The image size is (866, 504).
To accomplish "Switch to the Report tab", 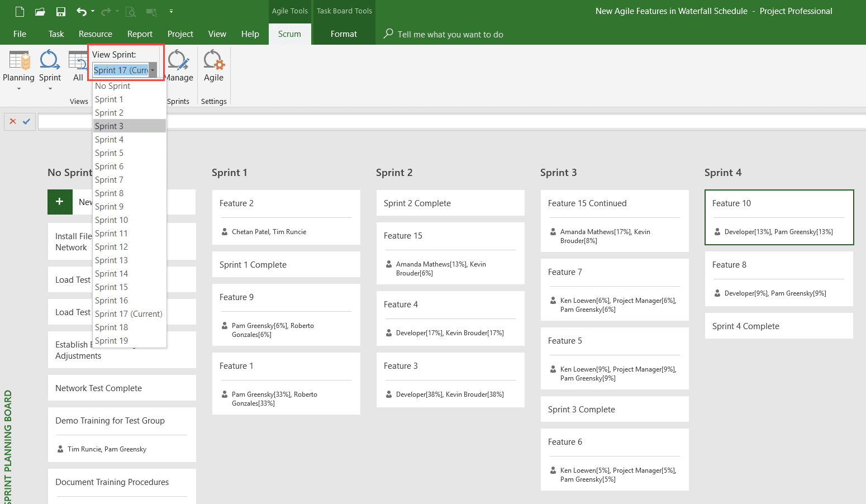I will point(140,34).
